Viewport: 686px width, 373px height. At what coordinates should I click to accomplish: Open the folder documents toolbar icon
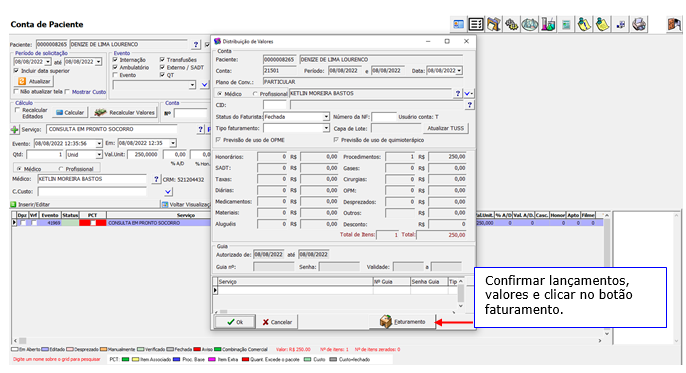click(494, 24)
